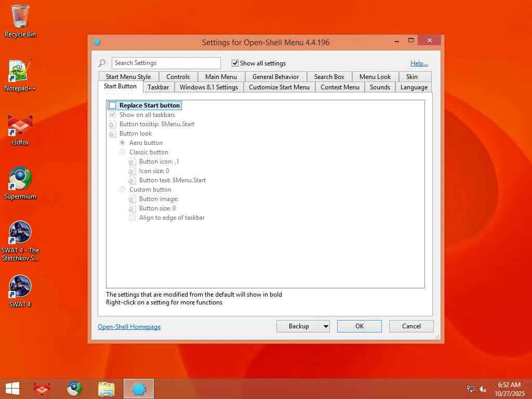Screen dimensions: 532x399
Task: Maximize the Open-Shell settings window
Action: 411,41
